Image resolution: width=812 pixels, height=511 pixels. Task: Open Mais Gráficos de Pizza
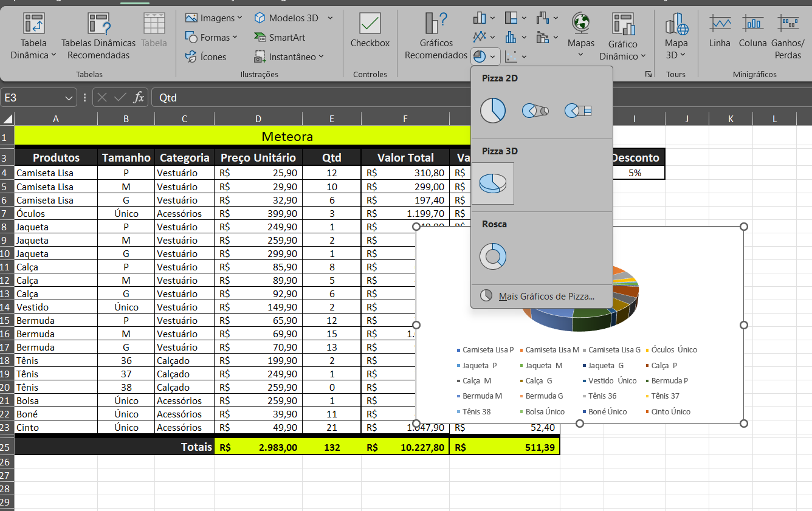(x=542, y=297)
